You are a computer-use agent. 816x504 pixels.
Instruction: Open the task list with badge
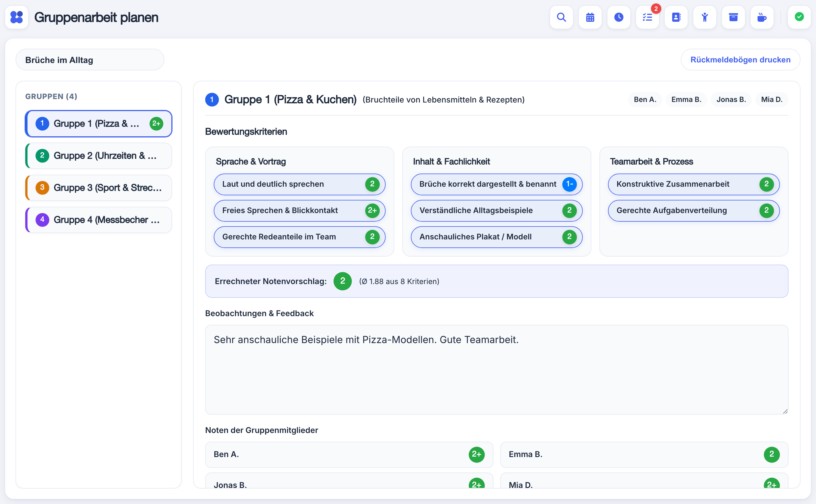647,17
